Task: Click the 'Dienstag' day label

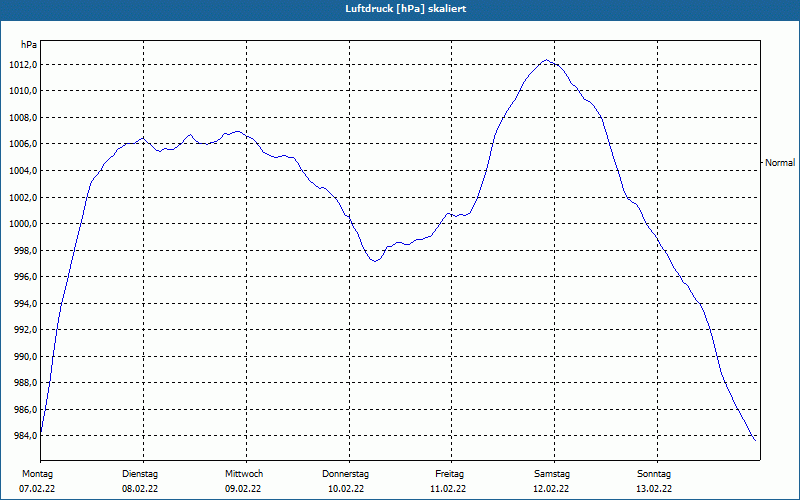Action: click(x=140, y=474)
